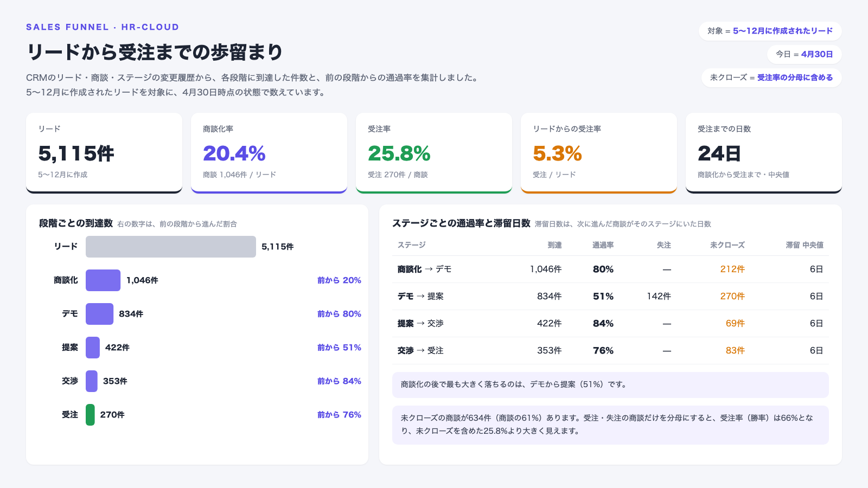Click the SALES FUNNEL · HR-CLOUD heading
This screenshot has width=868, height=488.
pos(103,27)
